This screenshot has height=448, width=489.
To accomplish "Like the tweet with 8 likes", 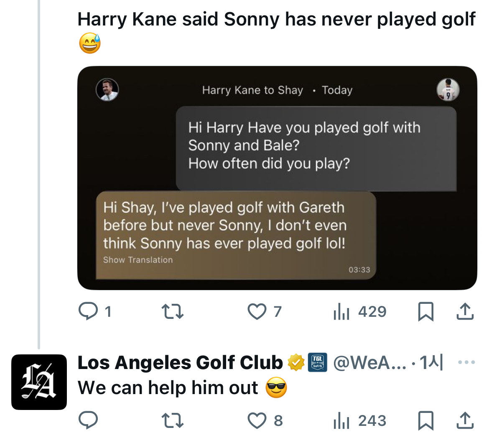I will 257,420.
